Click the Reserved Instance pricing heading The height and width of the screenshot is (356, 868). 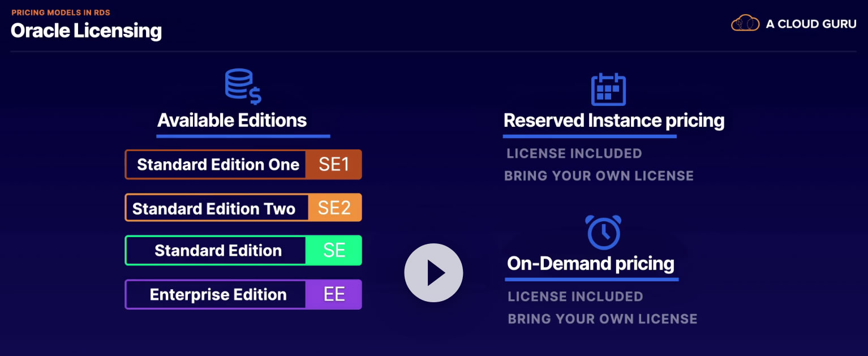coord(614,121)
